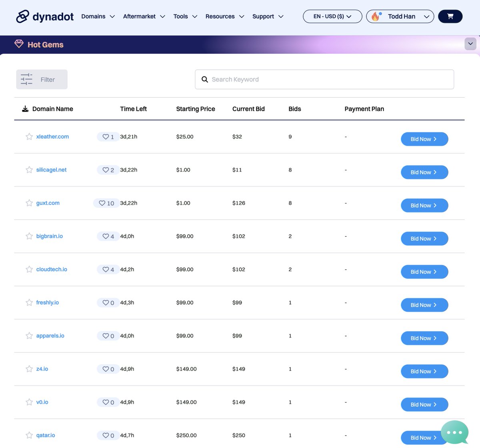This screenshot has width=480, height=448.
Task: Sort by Time Left column
Action: pos(133,109)
